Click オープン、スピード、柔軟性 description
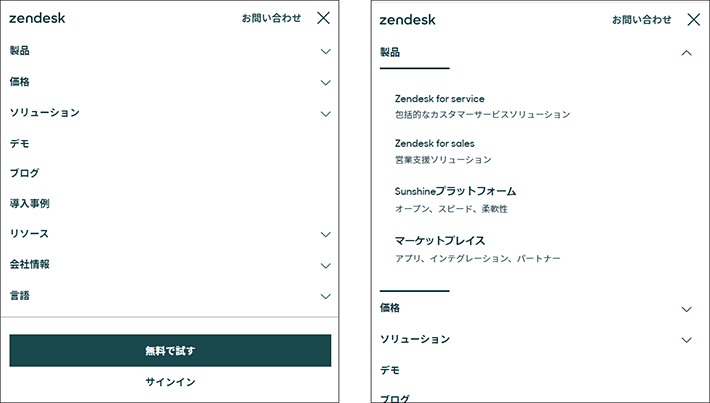Screen dimensions: 710x403 coord(451,209)
